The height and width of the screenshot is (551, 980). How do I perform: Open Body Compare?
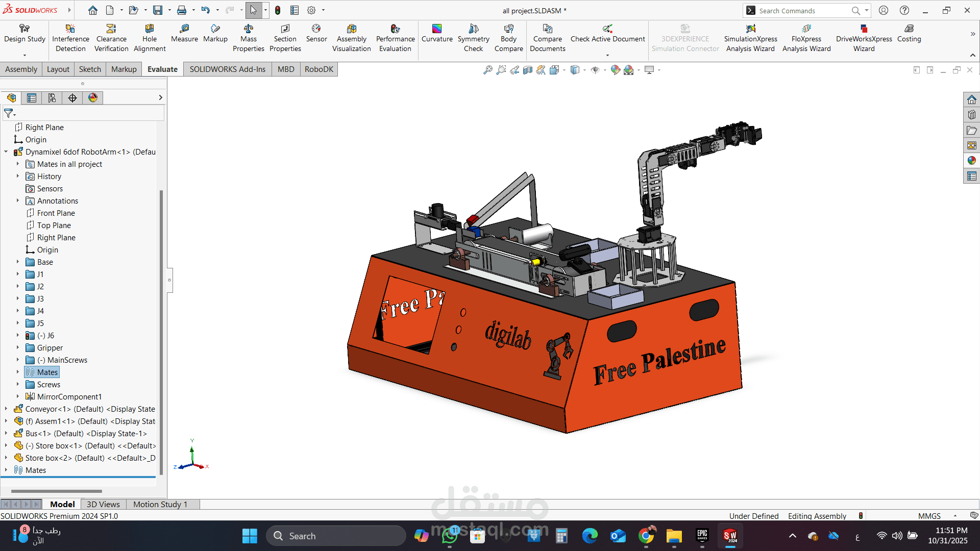(x=509, y=38)
